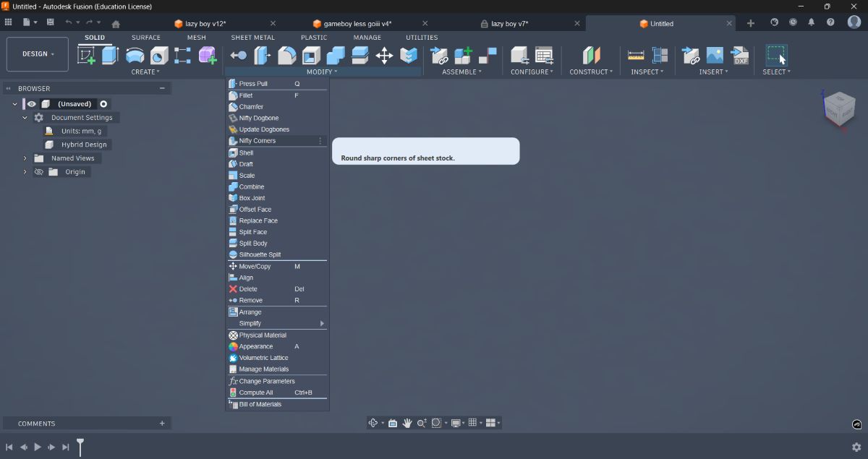
Task: Select the Measure icon above Inspect
Action: tap(634, 54)
